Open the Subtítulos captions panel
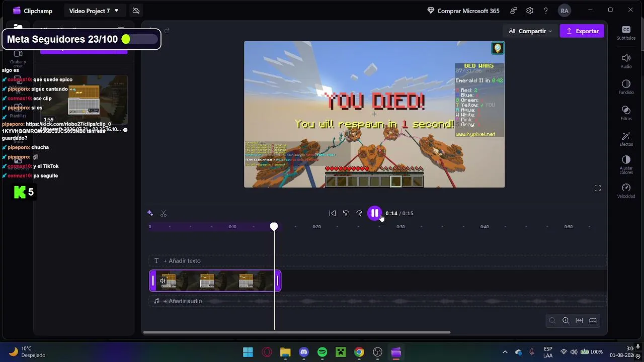 click(x=626, y=33)
